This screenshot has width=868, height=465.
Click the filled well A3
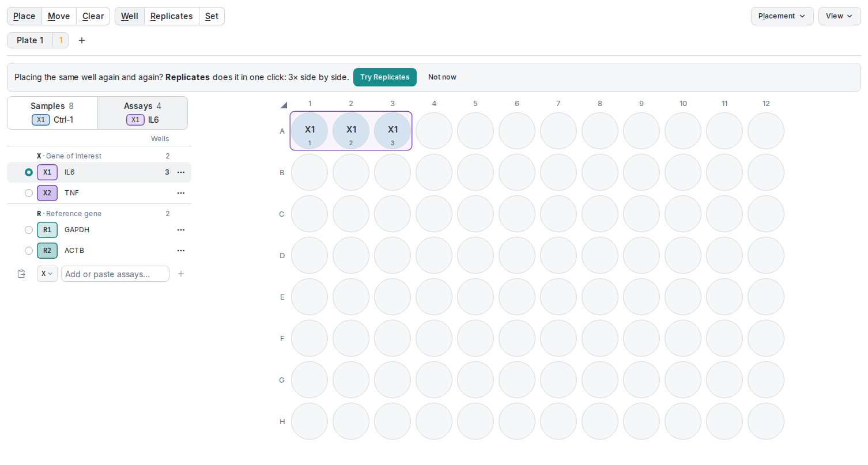point(393,131)
